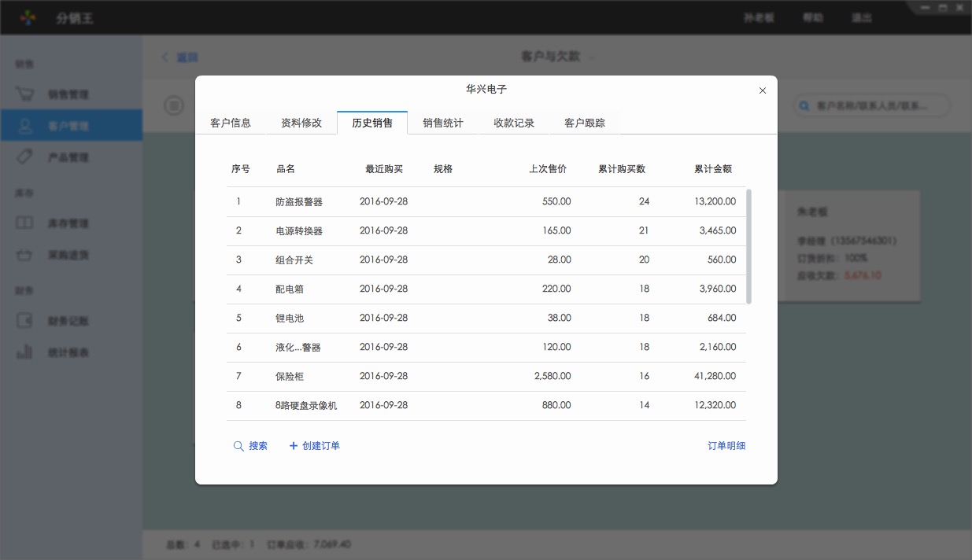This screenshot has height=560, width=972.
Task: View the 收款记录 tab
Action: click(514, 123)
